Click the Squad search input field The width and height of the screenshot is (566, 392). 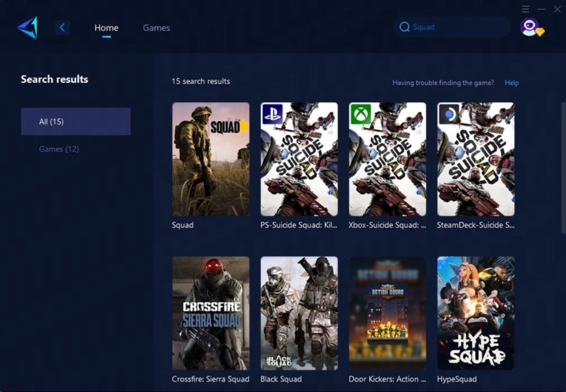click(x=452, y=27)
